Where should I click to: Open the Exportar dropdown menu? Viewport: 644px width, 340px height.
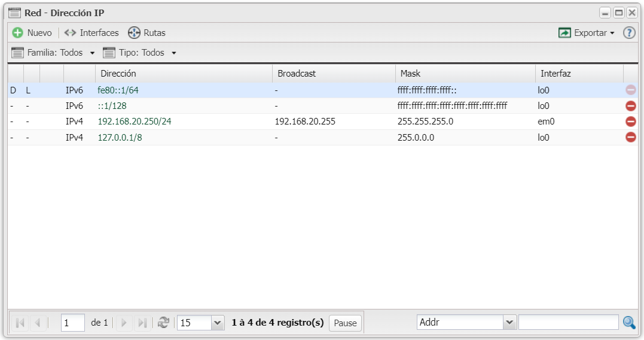click(586, 33)
